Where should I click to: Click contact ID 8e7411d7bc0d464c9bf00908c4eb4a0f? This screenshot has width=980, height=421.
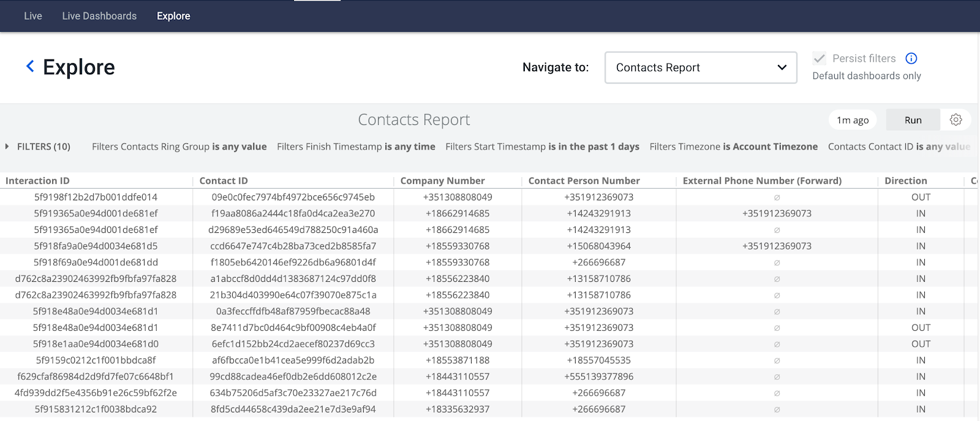(293, 327)
